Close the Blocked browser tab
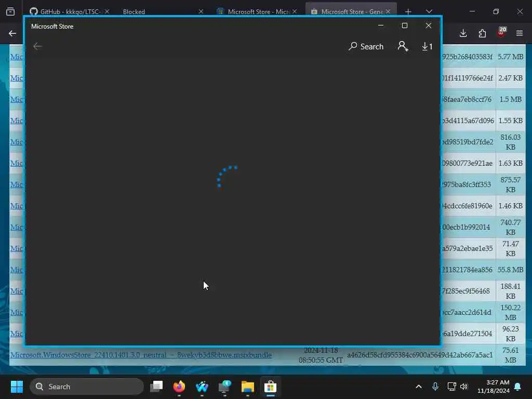The image size is (532, 399). [x=201, y=11]
